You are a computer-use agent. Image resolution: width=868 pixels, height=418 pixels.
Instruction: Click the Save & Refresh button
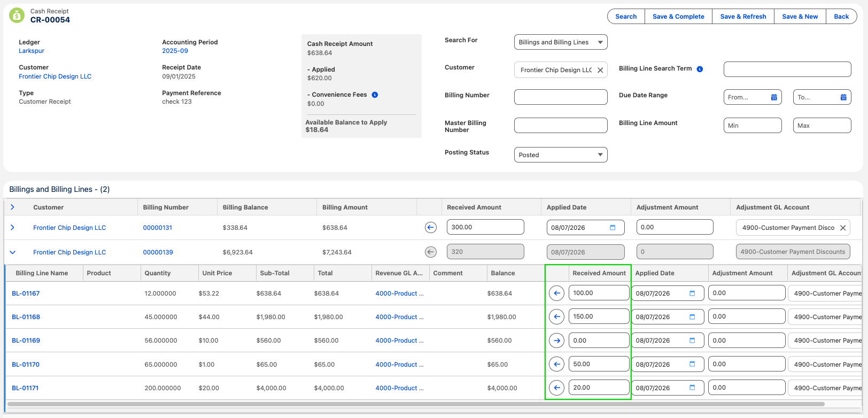click(x=743, y=17)
